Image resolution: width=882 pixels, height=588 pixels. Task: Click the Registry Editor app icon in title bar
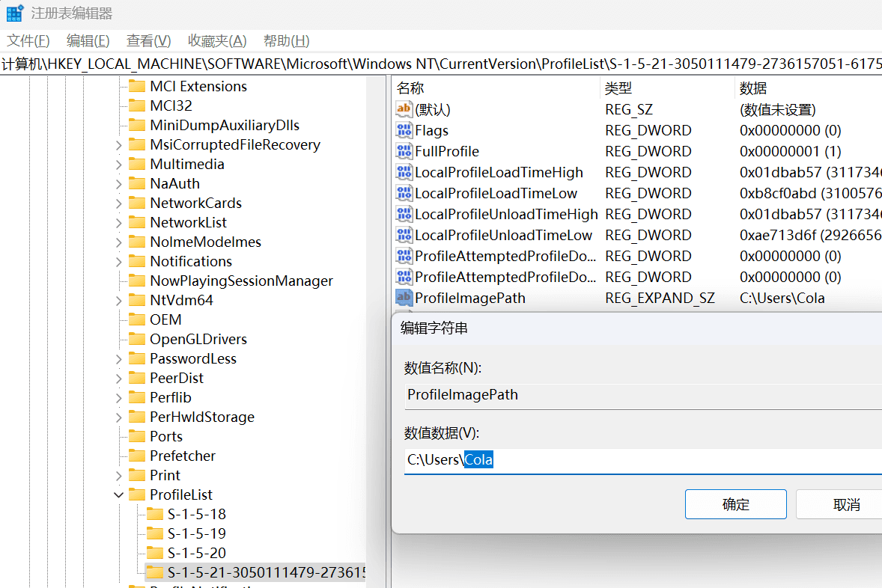point(15,13)
